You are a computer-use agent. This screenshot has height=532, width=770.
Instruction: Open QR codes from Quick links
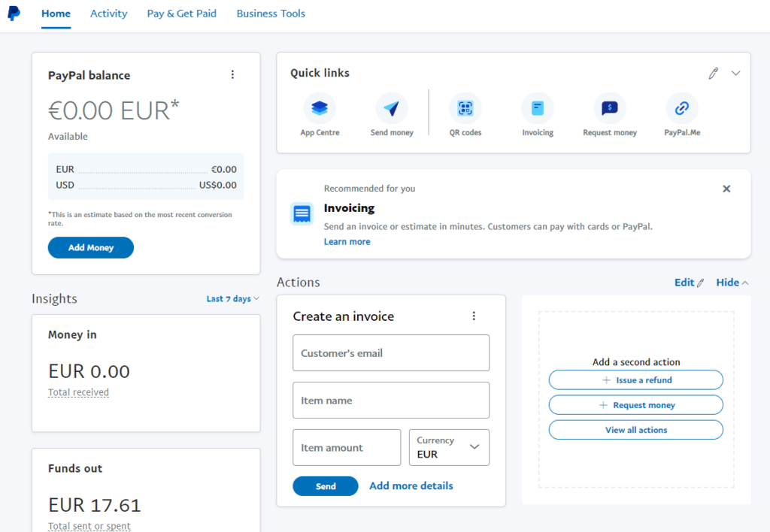(x=465, y=107)
